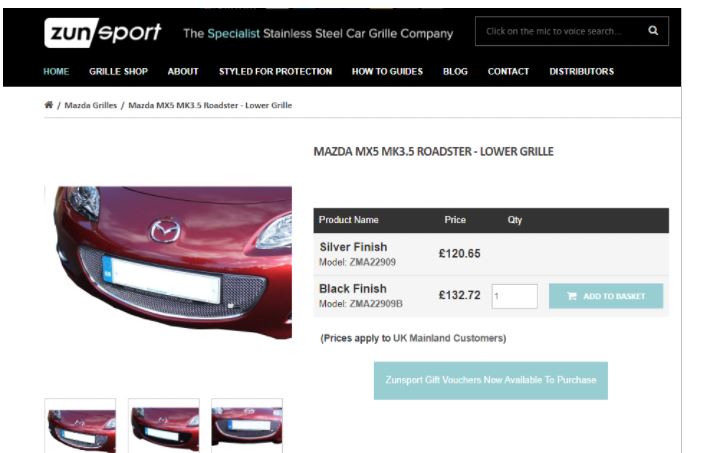Open the breadcrumb home icon
This screenshot has height=453, width=707.
click(x=49, y=105)
